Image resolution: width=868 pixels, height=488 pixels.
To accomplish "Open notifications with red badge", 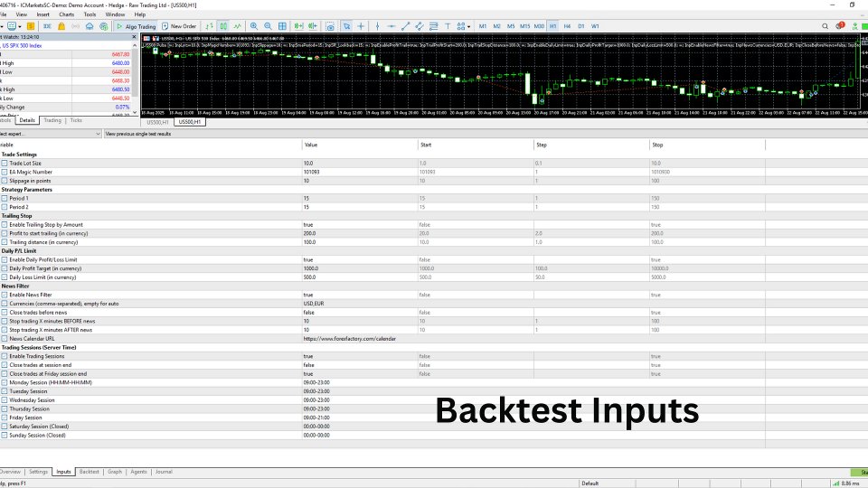I will 840,25.
